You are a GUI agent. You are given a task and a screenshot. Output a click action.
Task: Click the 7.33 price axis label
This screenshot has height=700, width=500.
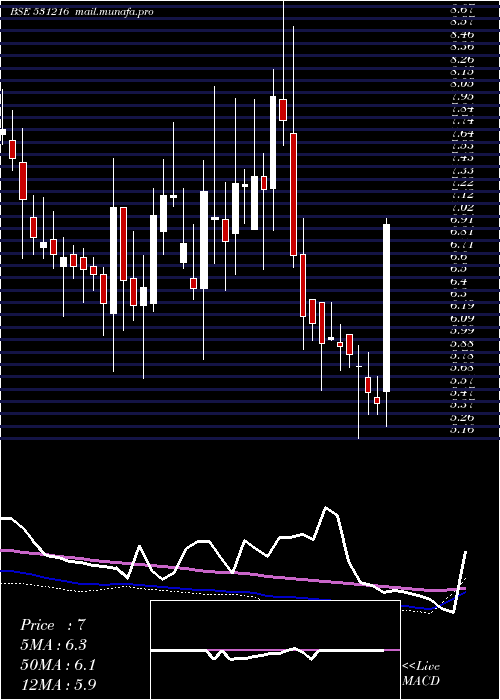462,171
